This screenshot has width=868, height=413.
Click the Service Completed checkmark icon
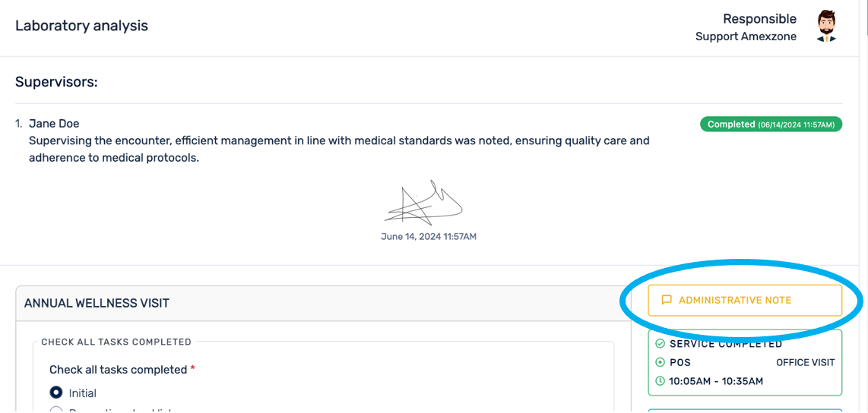[660, 344]
